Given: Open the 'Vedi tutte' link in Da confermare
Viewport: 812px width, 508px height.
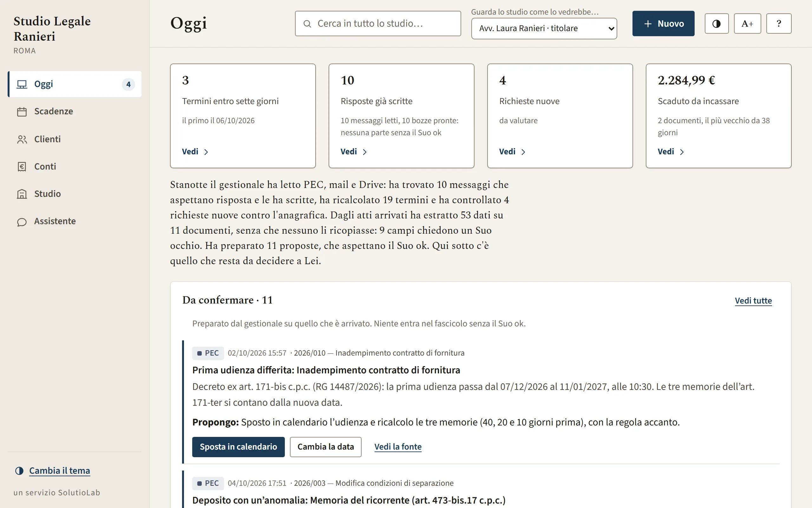Looking at the screenshot, I should click(753, 301).
